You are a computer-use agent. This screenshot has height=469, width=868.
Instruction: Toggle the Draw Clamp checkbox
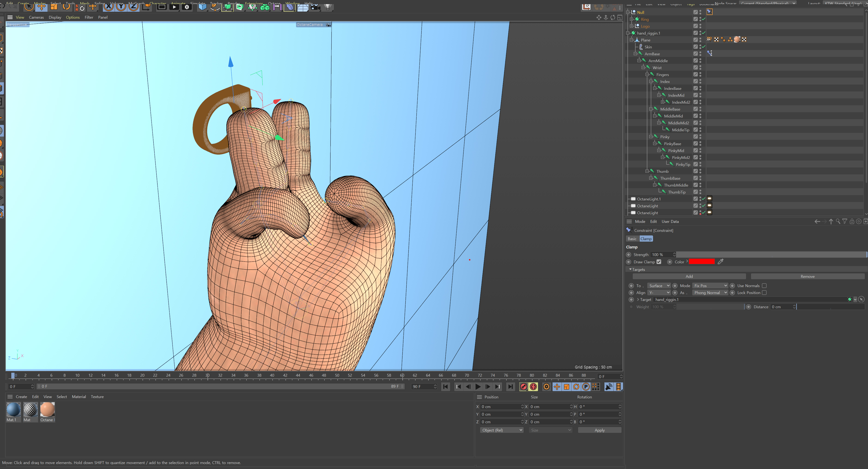click(x=659, y=262)
